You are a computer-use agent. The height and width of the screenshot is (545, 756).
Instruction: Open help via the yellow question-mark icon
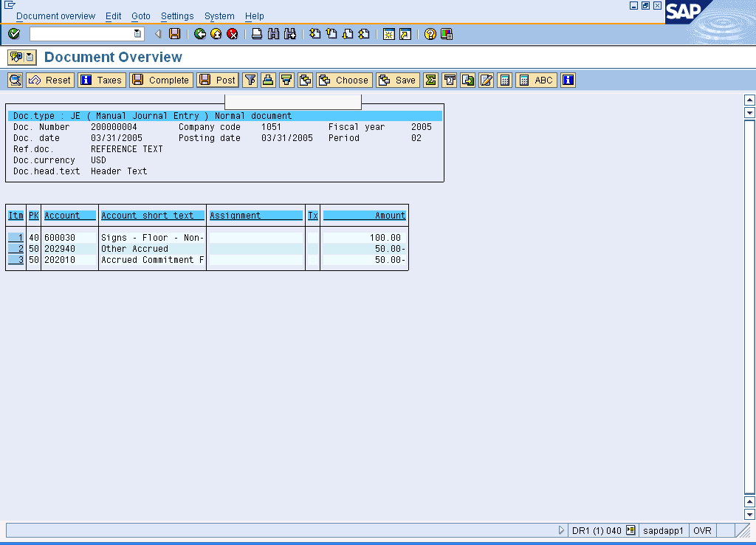pyautogui.click(x=430, y=34)
